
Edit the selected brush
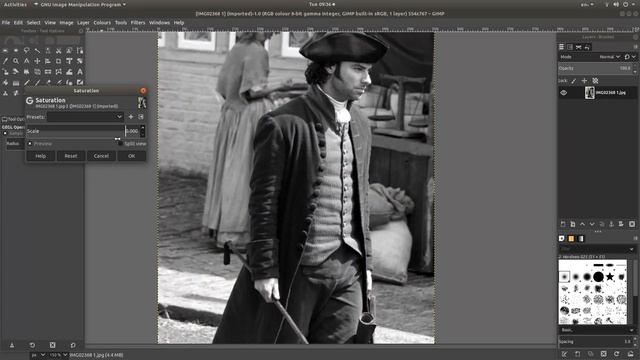tap(564, 354)
